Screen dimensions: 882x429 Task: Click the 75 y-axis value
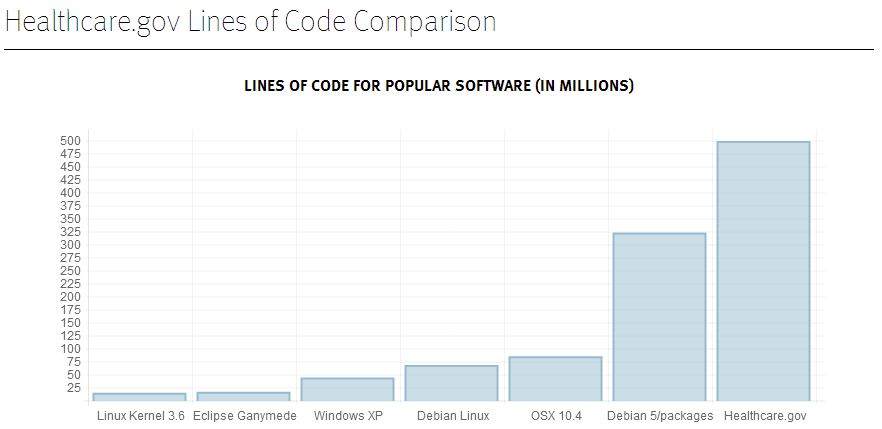click(75, 362)
